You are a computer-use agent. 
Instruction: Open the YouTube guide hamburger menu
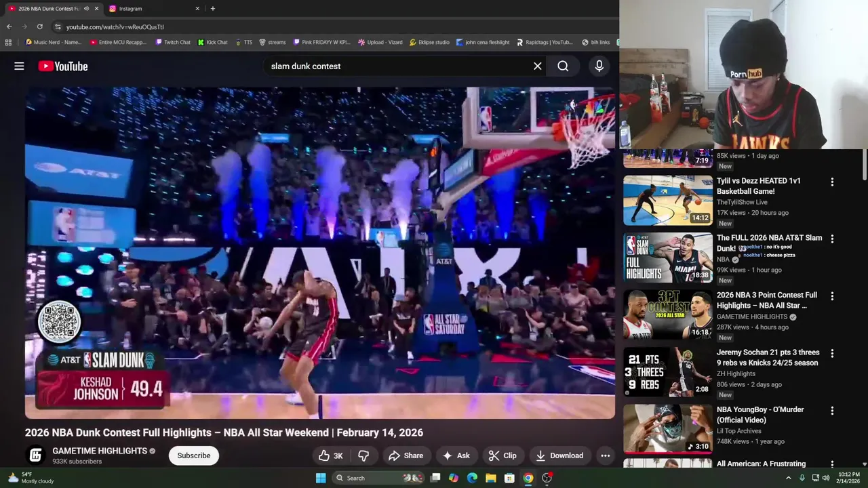point(19,66)
